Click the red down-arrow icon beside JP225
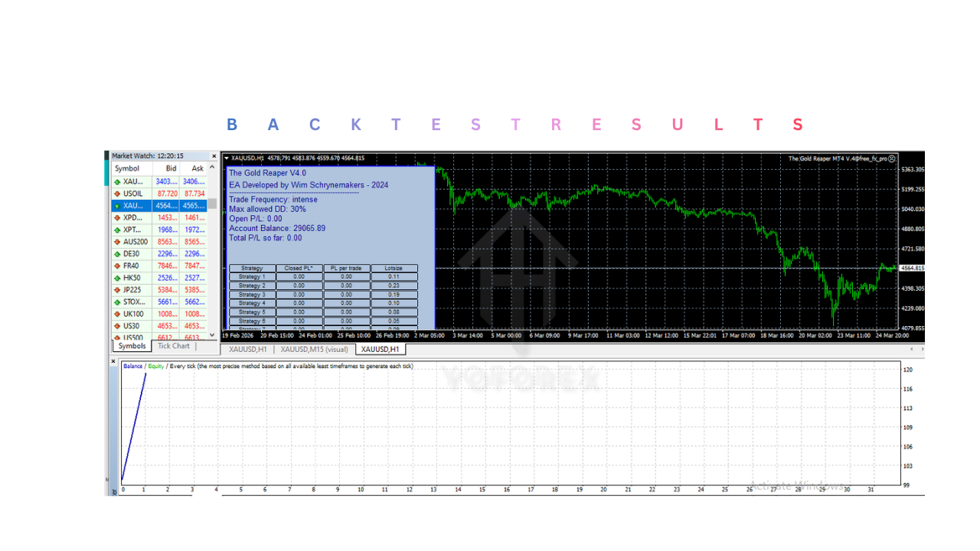The image size is (980, 551). [x=117, y=290]
